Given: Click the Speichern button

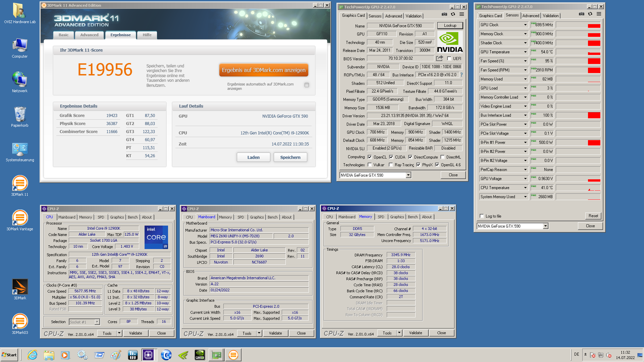Looking at the screenshot, I should click(x=290, y=157).
